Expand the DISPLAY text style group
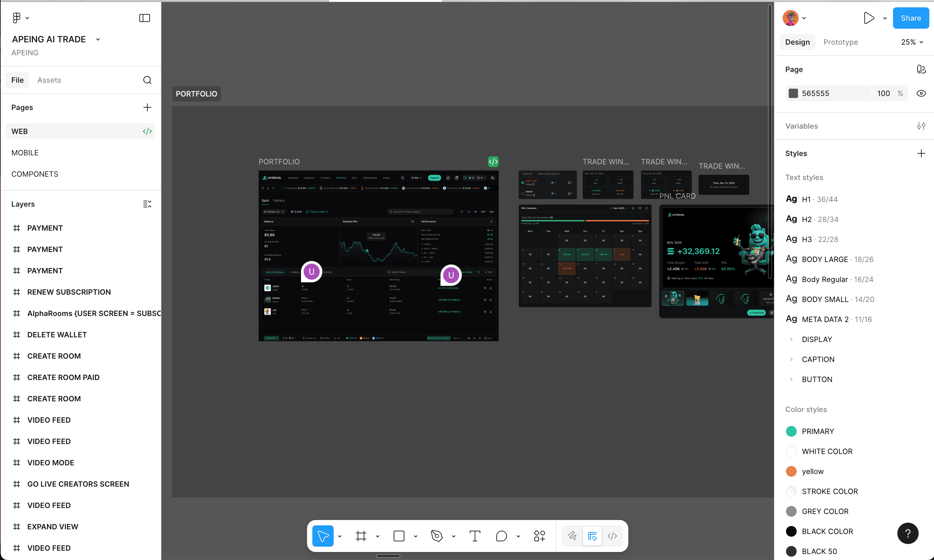Screen dimensions: 934x560 (791, 339)
